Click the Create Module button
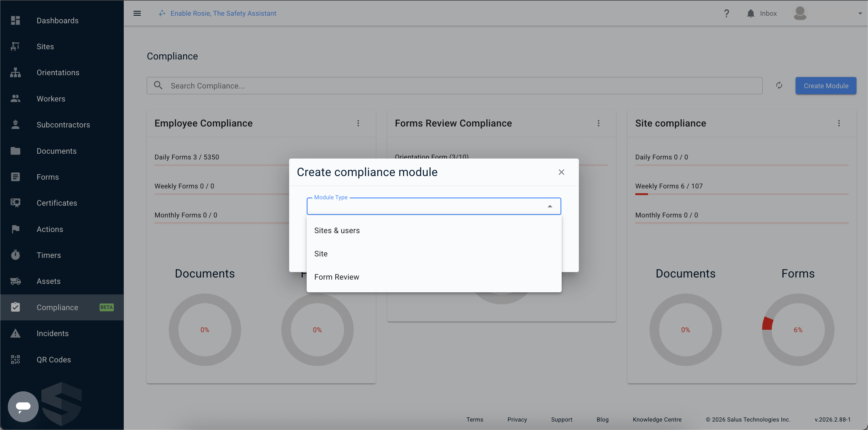The height and width of the screenshot is (430, 868). (825, 85)
